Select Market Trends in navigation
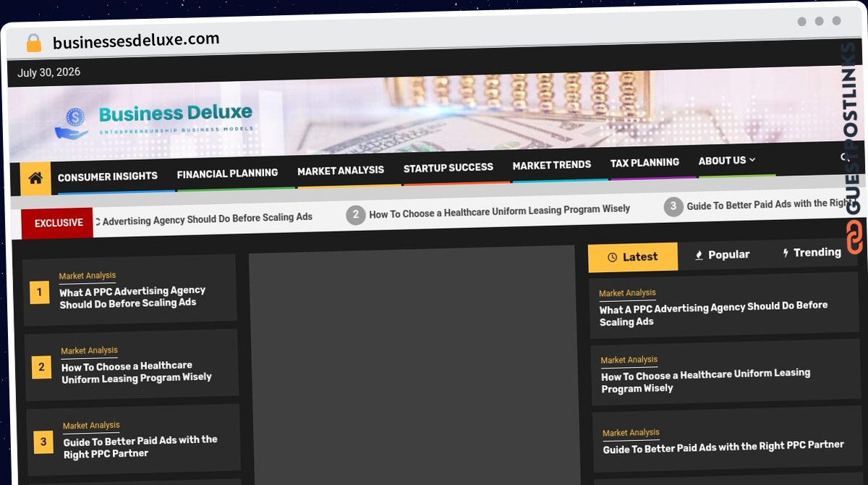 coord(552,165)
